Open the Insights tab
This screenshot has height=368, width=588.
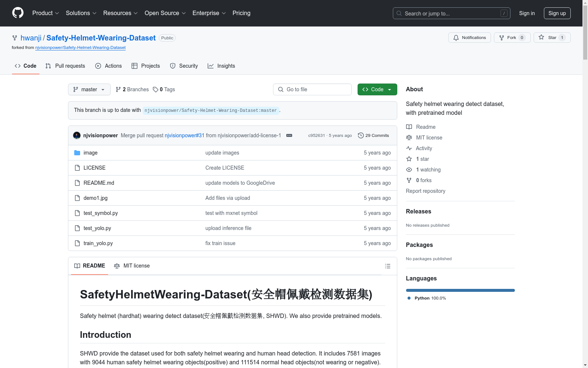click(221, 66)
